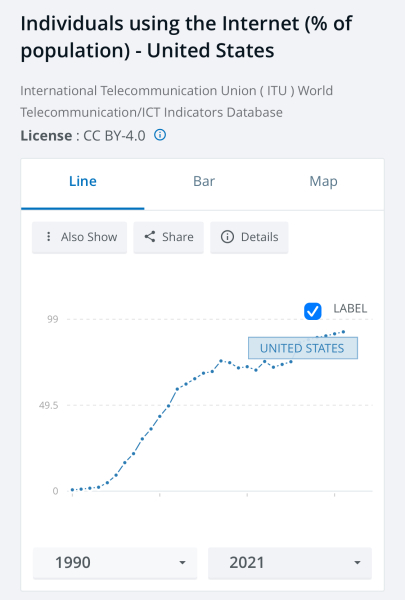This screenshot has width=405, height=600.
Task: Click the license info icon
Action: (160, 135)
